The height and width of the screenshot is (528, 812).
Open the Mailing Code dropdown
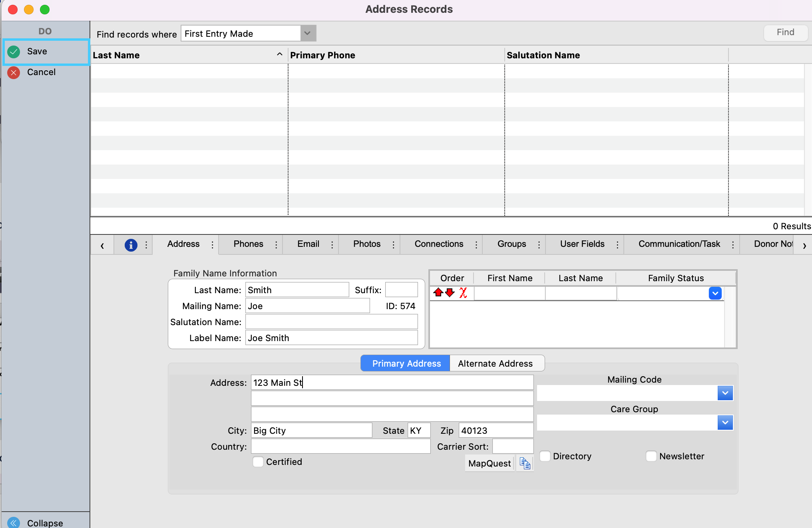(x=725, y=393)
